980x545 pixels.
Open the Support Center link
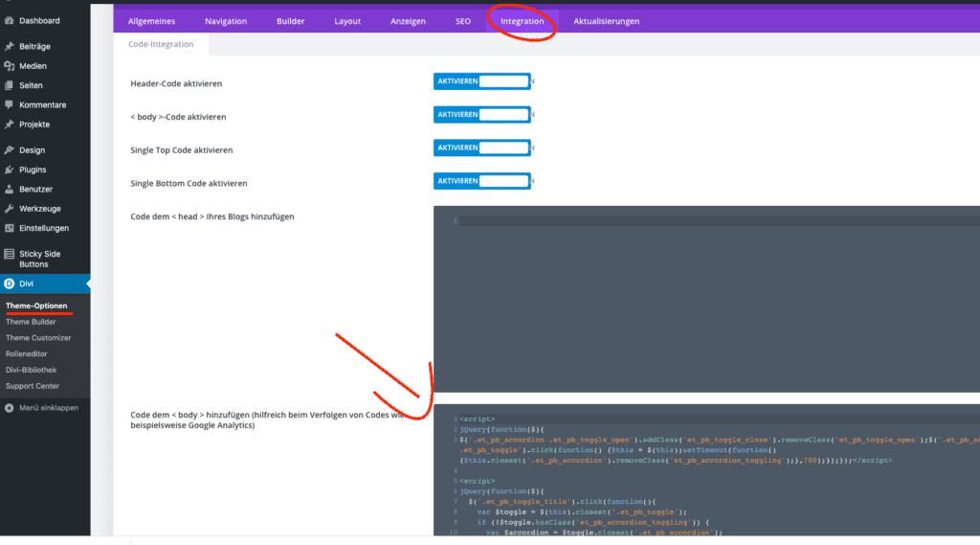click(33, 386)
